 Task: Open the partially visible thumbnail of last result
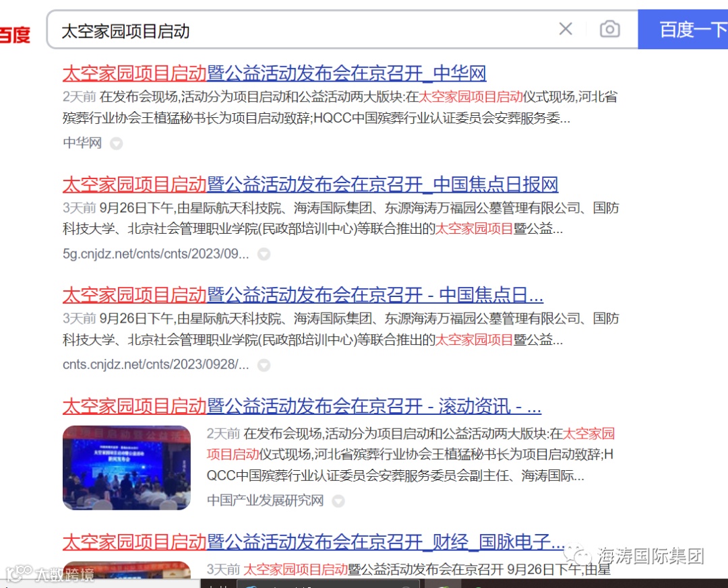(127, 569)
